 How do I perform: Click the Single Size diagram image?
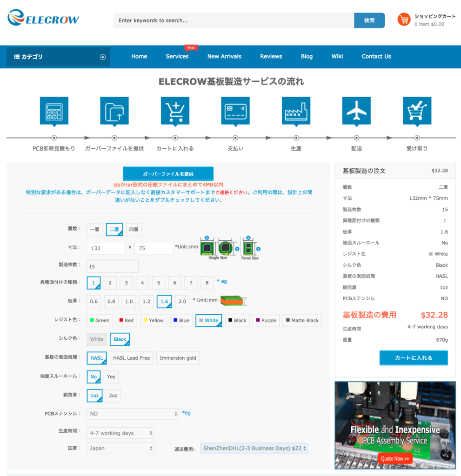pos(220,248)
